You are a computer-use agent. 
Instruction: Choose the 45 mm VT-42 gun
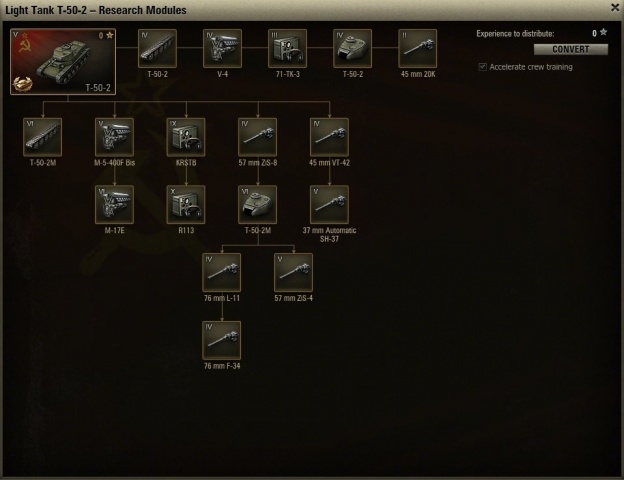(x=330, y=137)
